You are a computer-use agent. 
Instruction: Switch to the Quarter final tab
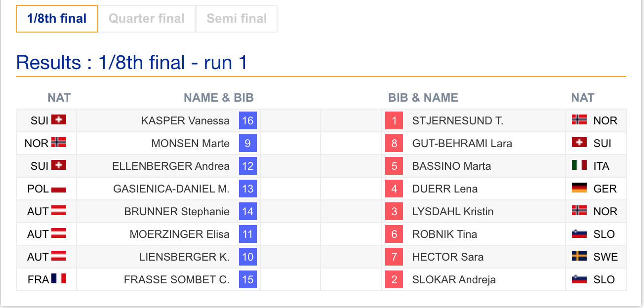pos(147,19)
